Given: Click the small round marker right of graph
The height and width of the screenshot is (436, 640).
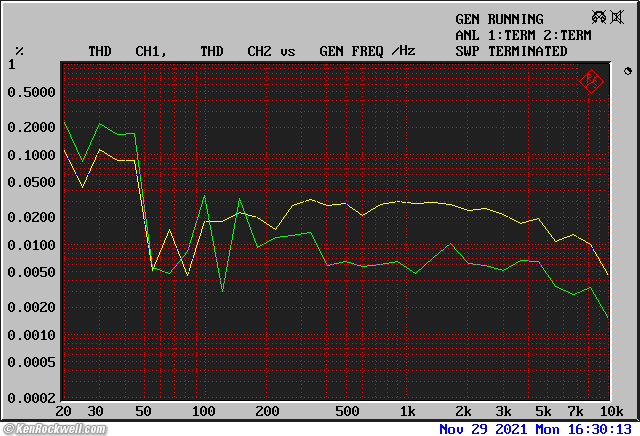Looking at the screenshot, I should coord(627,71).
